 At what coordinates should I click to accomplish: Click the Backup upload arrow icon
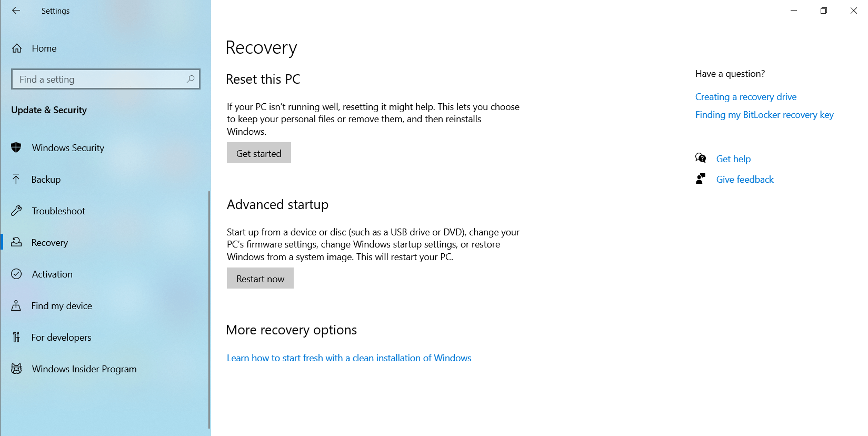(x=16, y=179)
